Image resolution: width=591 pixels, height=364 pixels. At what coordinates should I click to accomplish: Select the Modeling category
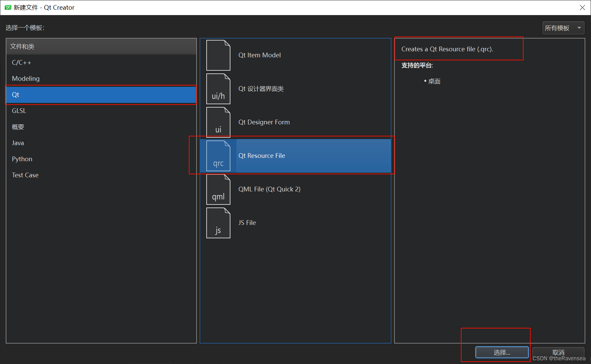click(101, 78)
